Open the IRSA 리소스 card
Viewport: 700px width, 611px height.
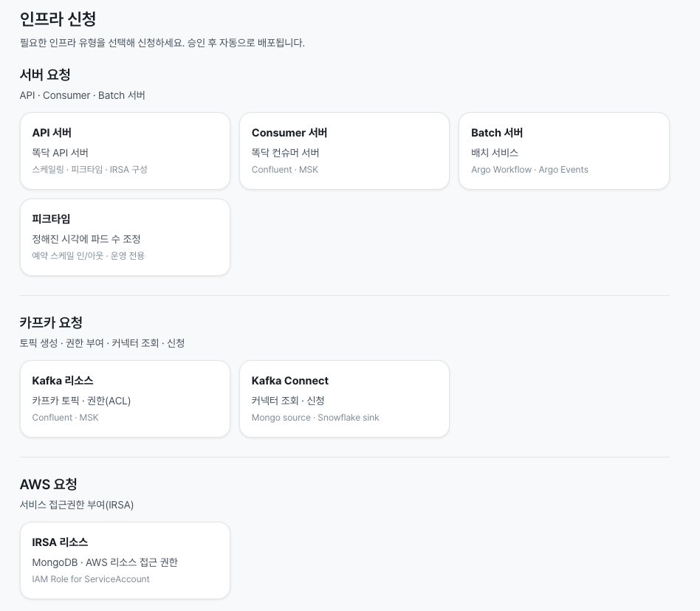point(125,561)
